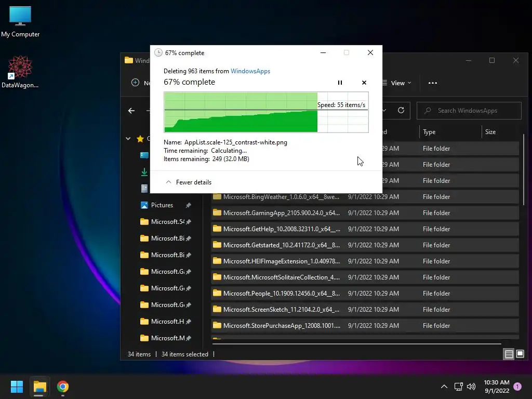Viewport: 532px width, 399px height.
Task: Open the WindowsApps link in the dialog
Action: pyautogui.click(x=250, y=71)
